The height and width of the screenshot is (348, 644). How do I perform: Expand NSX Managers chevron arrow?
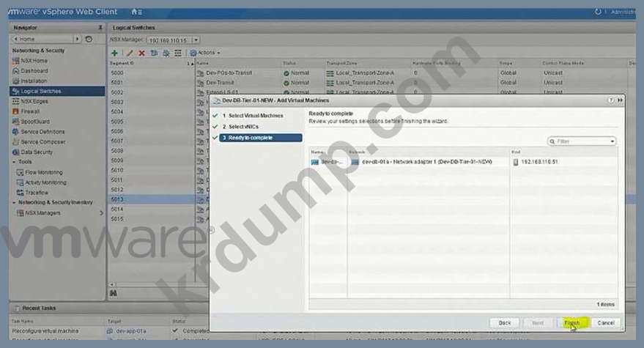click(101, 212)
